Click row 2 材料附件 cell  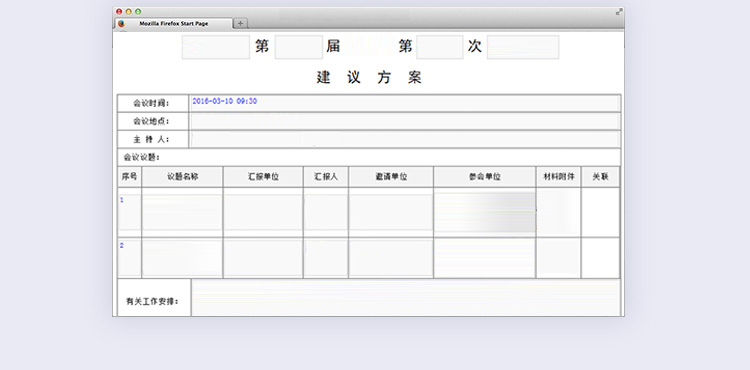tap(558, 258)
